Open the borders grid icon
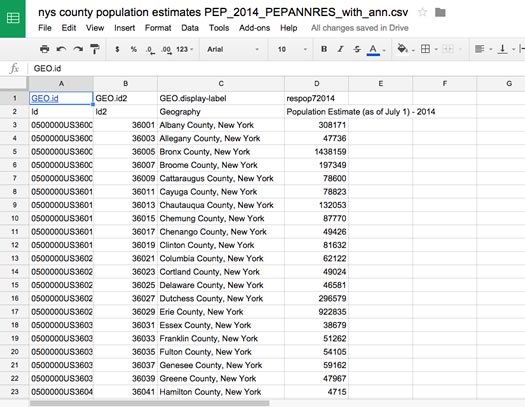Screen dimensions: 525x407 (425, 49)
